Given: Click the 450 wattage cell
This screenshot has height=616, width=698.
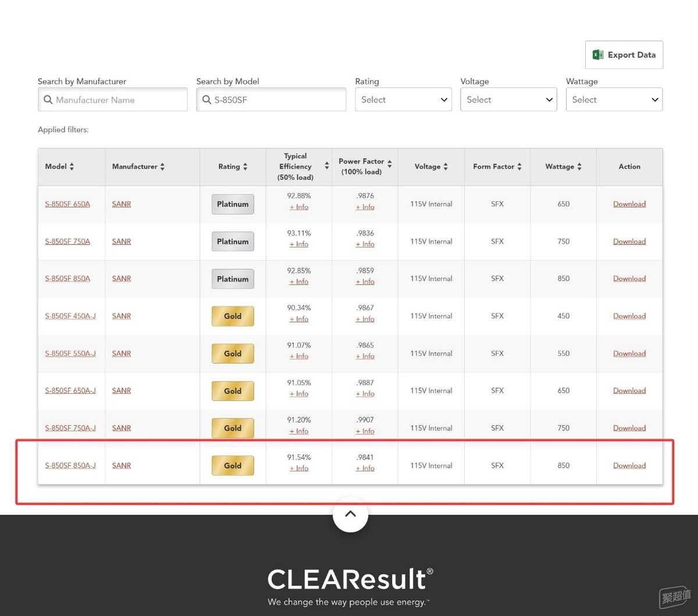Looking at the screenshot, I should point(563,316).
